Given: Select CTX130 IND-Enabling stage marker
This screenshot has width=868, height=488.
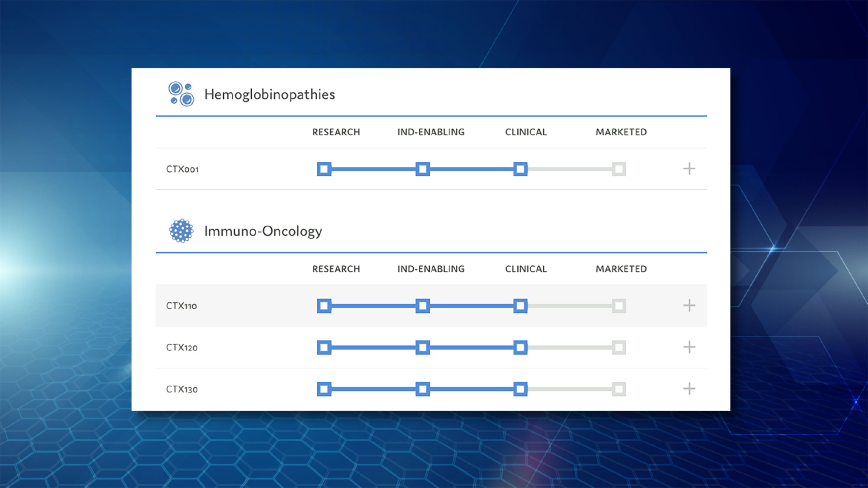Looking at the screenshot, I should coord(423,389).
